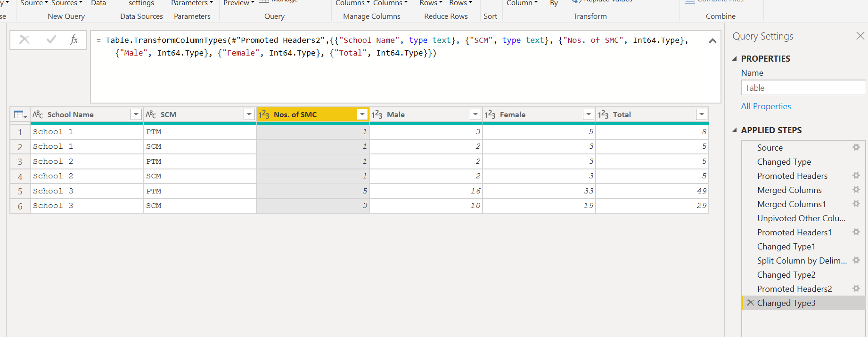The width and height of the screenshot is (868, 337).
Task: Select the Female cell showing 19
Action: [x=539, y=206]
